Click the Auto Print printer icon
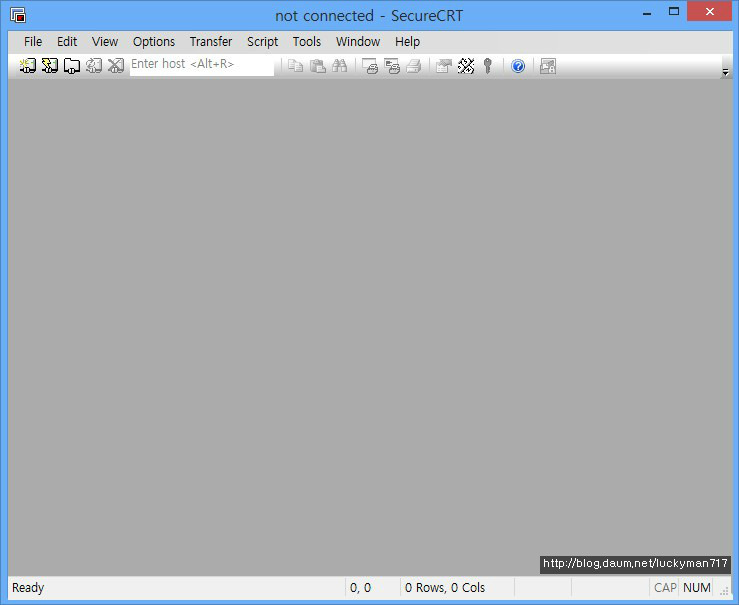The width and height of the screenshot is (739, 605). [414, 66]
